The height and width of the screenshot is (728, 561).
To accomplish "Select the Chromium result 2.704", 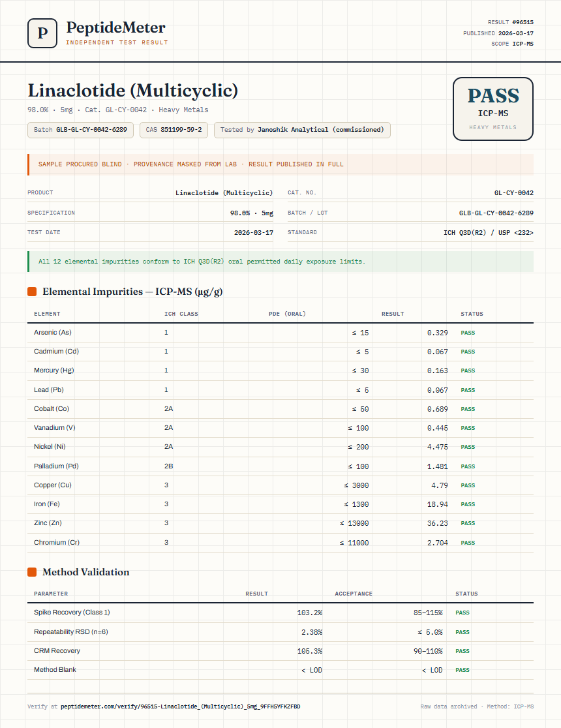I will click(438, 543).
